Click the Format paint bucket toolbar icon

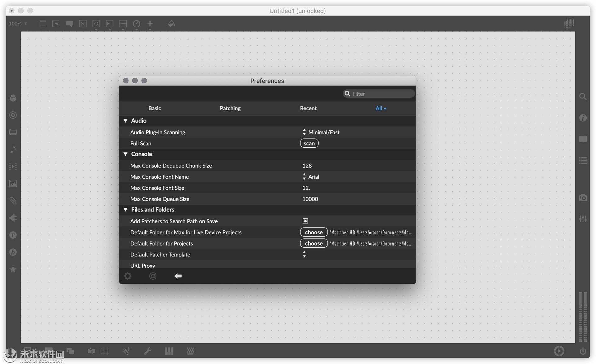click(x=171, y=24)
